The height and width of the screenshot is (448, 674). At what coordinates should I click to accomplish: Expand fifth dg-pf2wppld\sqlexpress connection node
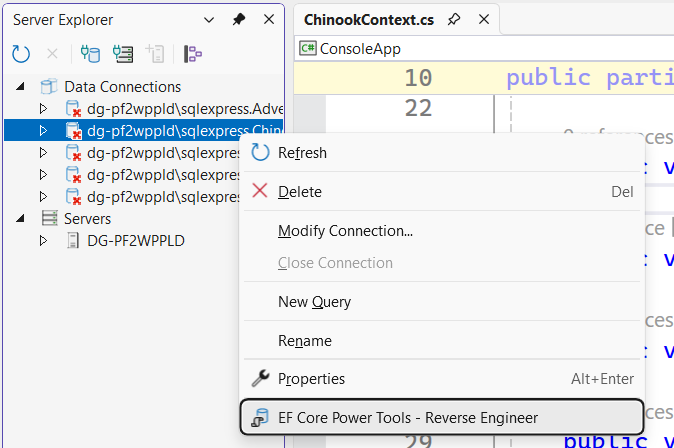coord(43,196)
